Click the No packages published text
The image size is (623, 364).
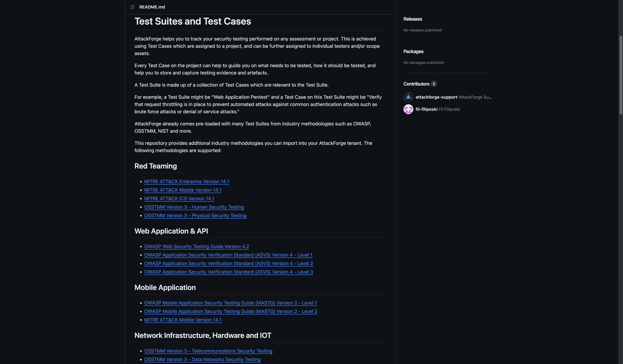click(423, 62)
